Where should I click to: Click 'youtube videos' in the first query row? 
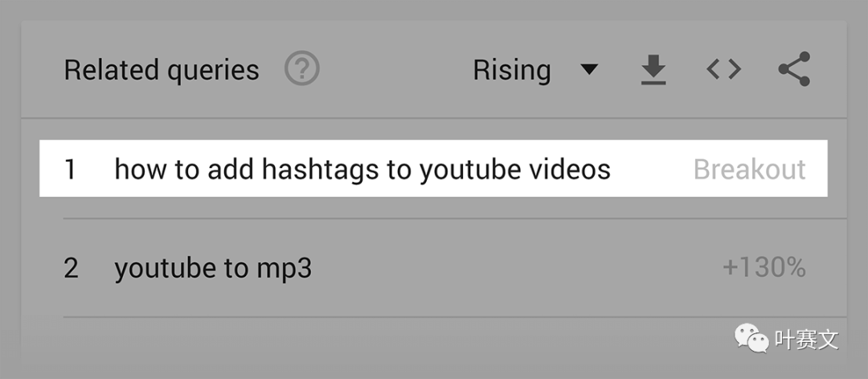click(515, 169)
